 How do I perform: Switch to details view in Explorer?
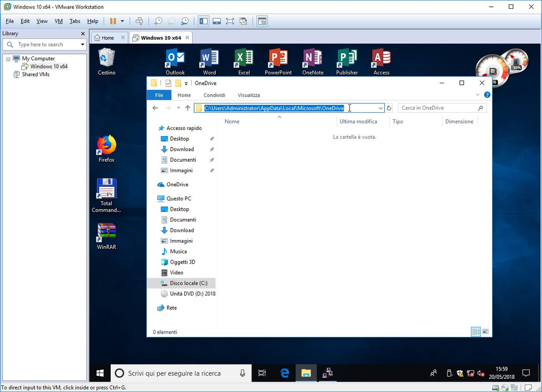pyautogui.click(x=476, y=332)
